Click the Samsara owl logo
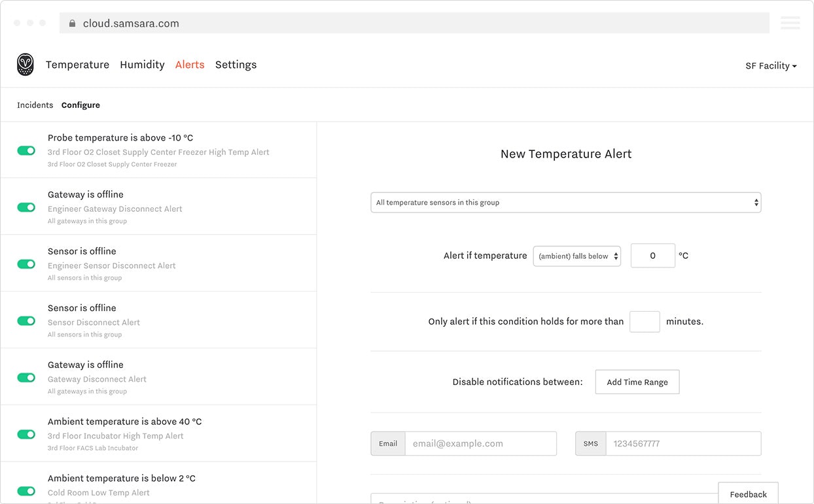The height and width of the screenshot is (504, 814). tap(25, 65)
